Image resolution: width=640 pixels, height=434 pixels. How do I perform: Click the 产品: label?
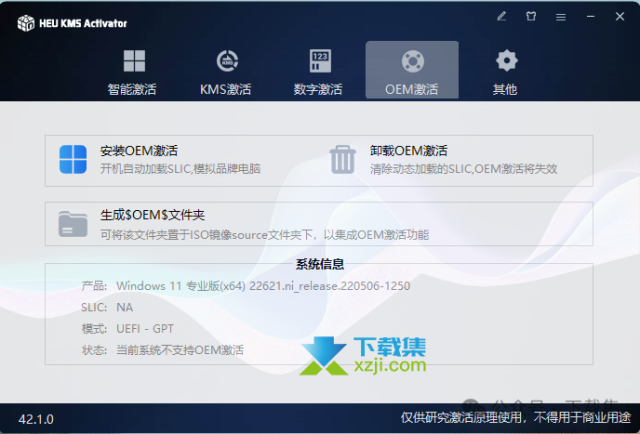click(x=94, y=286)
